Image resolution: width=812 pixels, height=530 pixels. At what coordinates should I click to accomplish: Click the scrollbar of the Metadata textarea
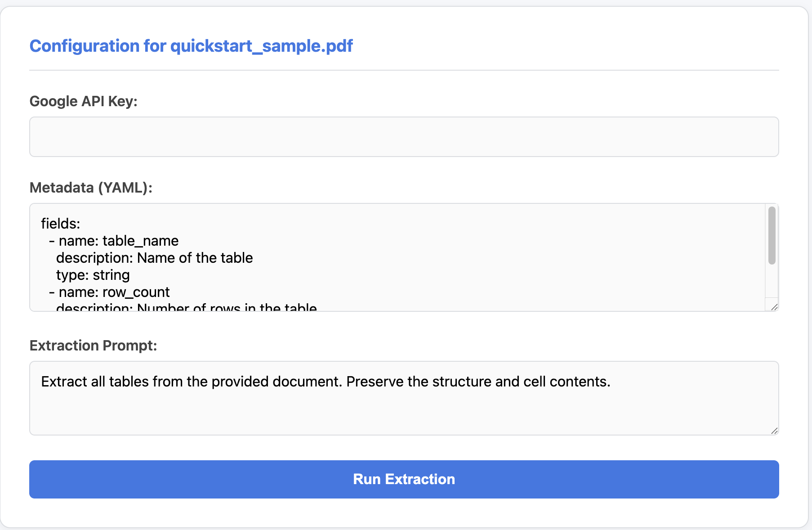point(772,234)
